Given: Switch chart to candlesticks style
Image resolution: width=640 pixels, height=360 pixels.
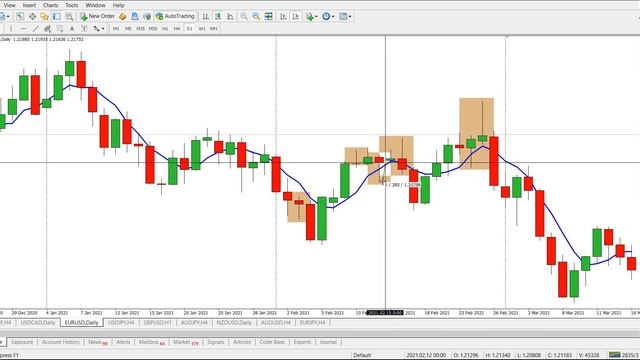Looking at the screenshot, I should [218, 16].
